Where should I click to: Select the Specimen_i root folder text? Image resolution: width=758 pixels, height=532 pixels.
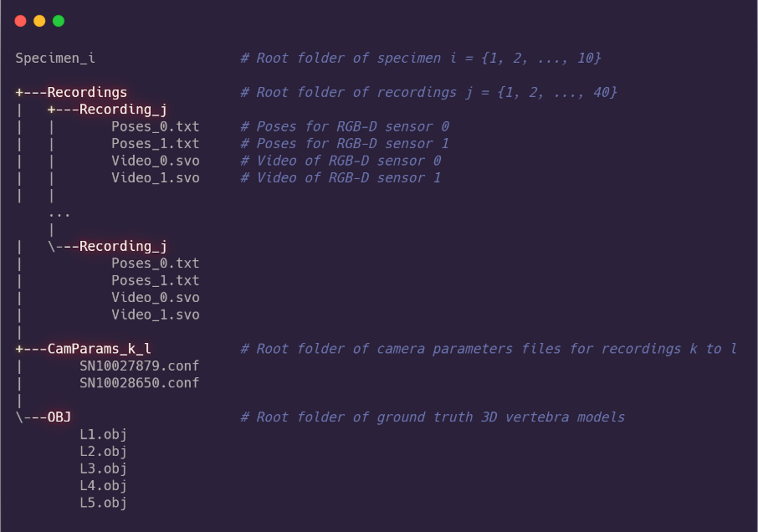(55, 58)
